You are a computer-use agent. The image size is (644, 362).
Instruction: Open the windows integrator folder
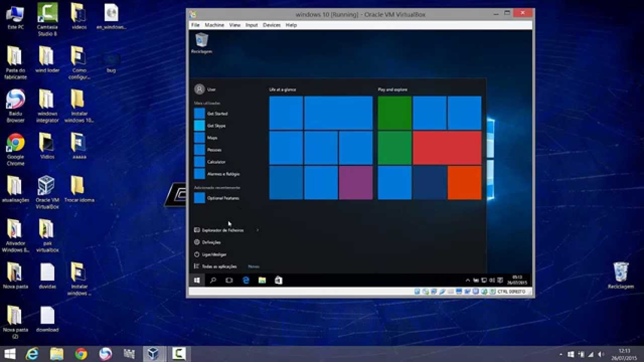47,107
